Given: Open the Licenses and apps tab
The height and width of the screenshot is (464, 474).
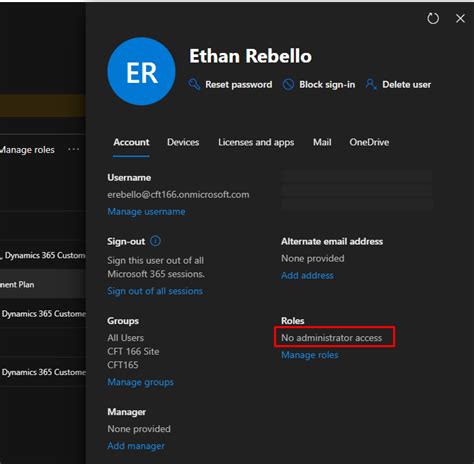Looking at the screenshot, I should click(x=256, y=142).
